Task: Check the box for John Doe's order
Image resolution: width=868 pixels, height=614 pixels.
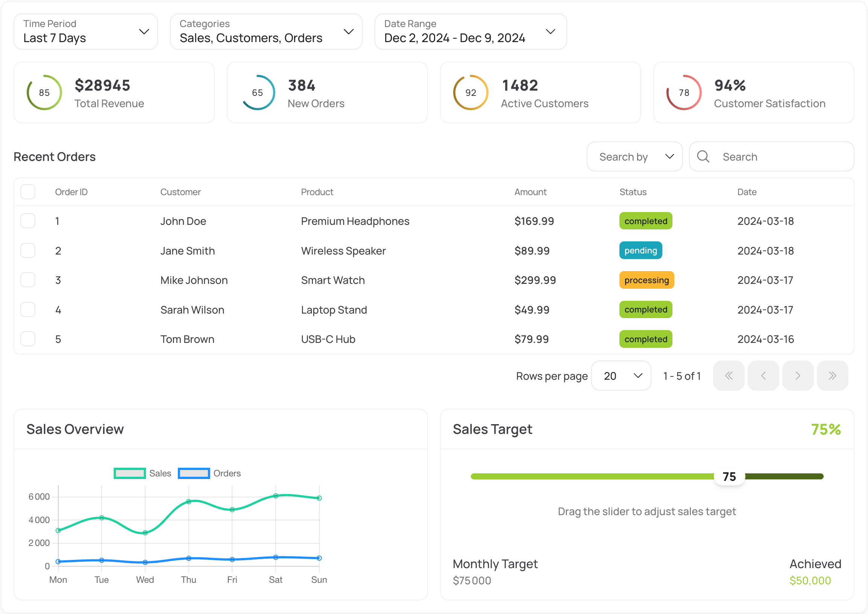Action: point(28,221)
